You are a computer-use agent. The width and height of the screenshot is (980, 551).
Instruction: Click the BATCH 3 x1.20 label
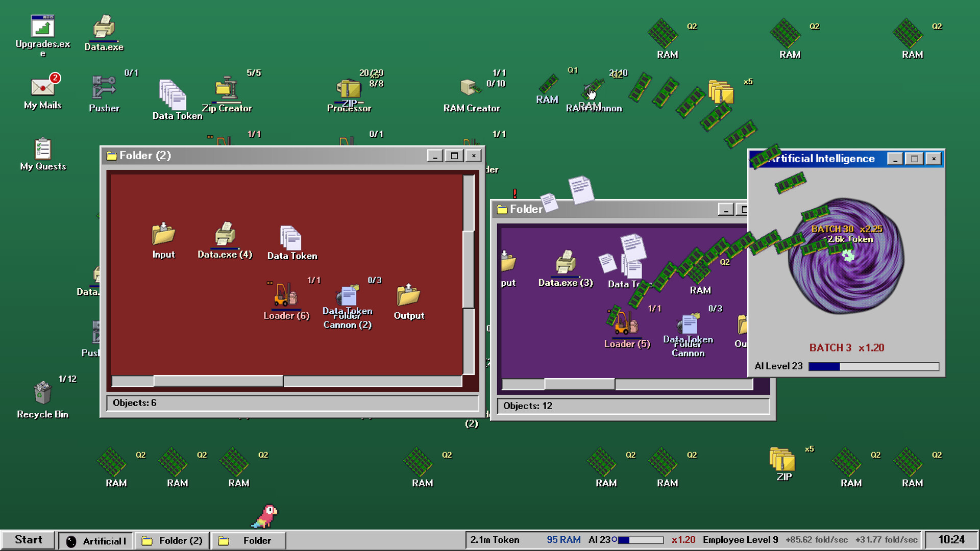point(846,347)
